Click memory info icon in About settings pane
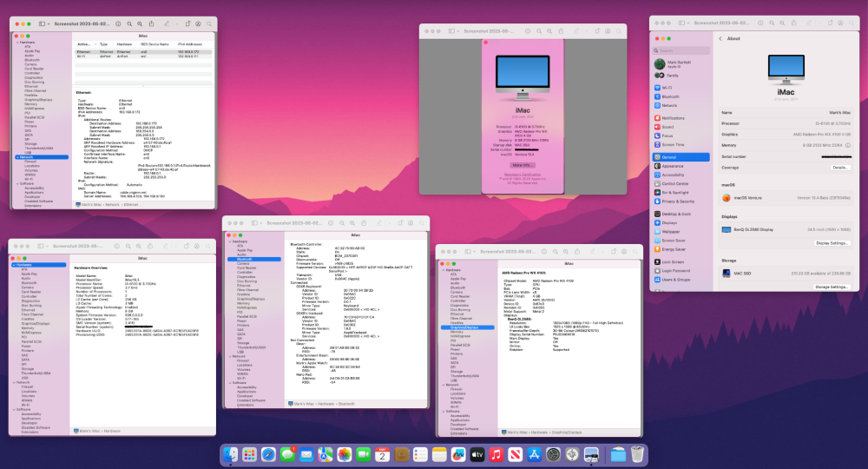The width and height of the screenshot is (868, 469). tap(848, 145)
